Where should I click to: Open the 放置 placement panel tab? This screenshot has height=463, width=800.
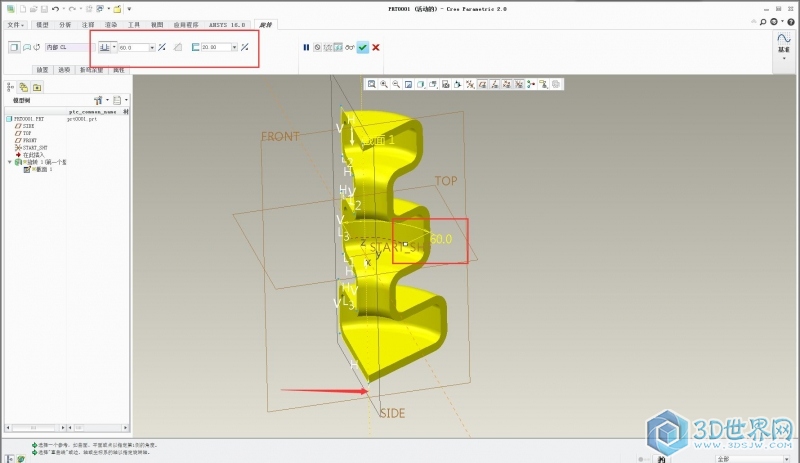[x=42, y=70]
